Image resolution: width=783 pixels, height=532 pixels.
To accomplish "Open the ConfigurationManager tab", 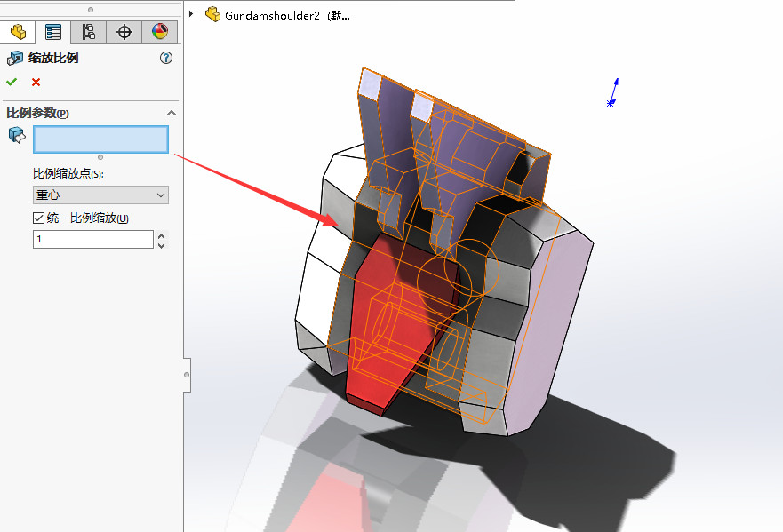I will [x=88, y=32].
